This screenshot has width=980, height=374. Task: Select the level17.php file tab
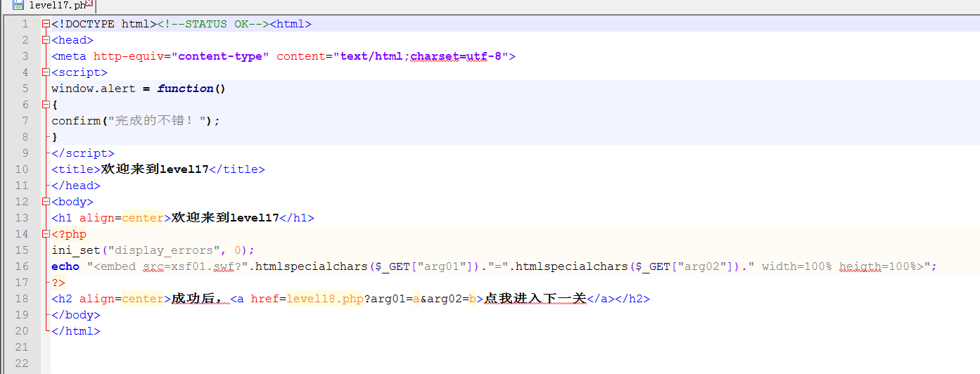(x=56, y=6)
